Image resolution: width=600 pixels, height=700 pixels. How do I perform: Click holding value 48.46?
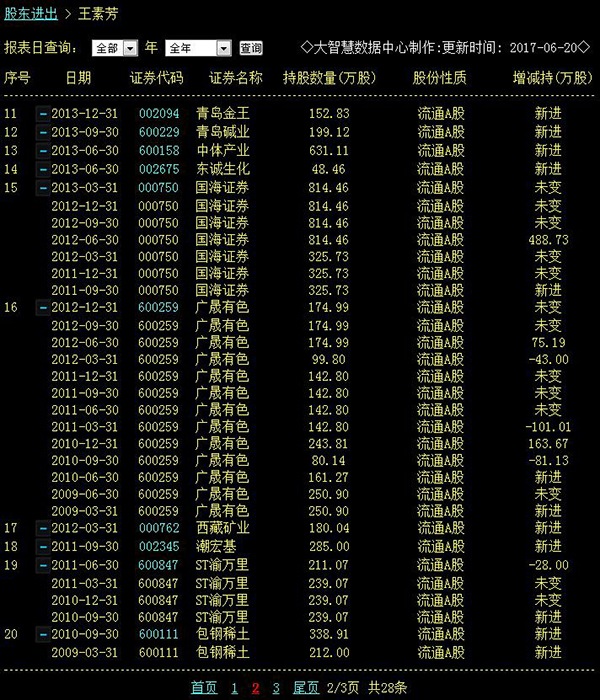329,170
